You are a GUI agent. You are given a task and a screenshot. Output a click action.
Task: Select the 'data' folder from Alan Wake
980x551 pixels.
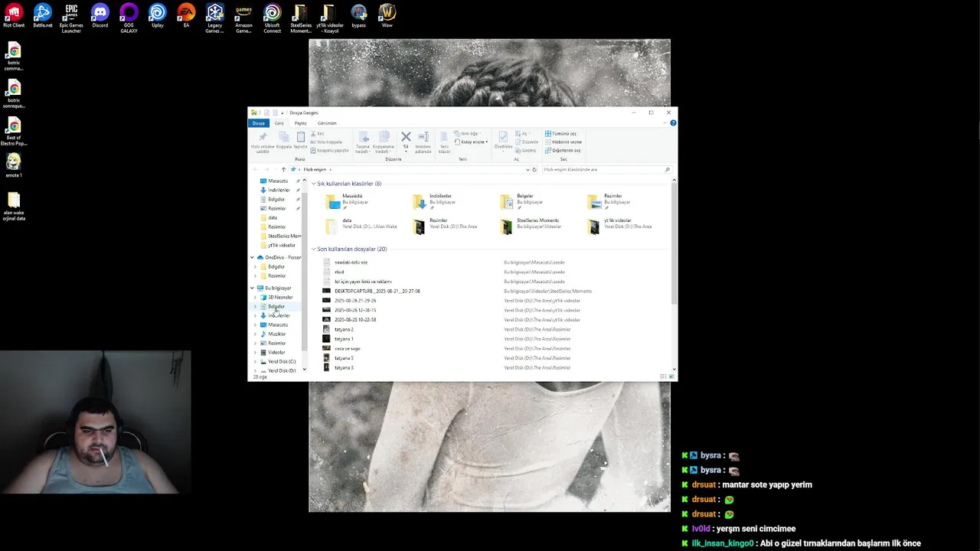361,226
